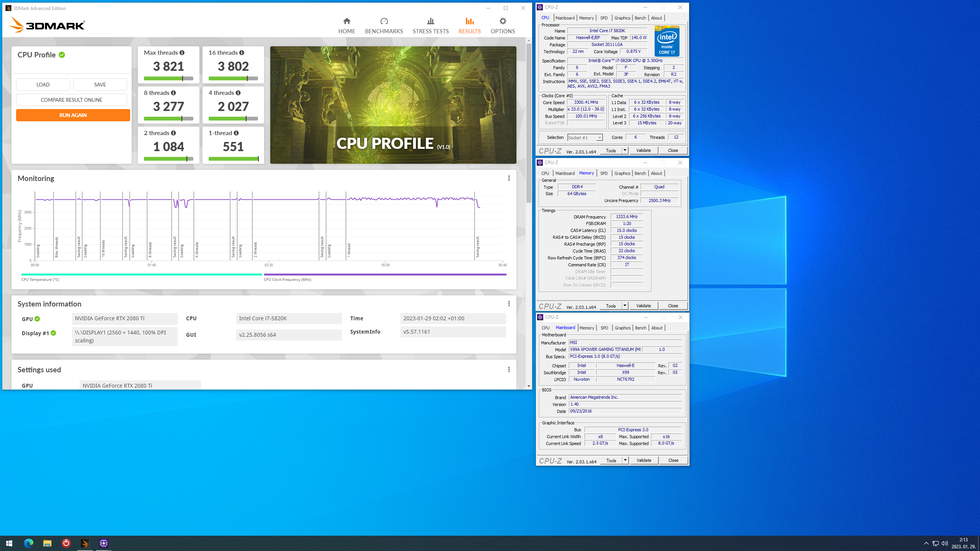The image size is (980, 551).
Task: Click the green check next to CPU Profile
Action: click(62, 55)
